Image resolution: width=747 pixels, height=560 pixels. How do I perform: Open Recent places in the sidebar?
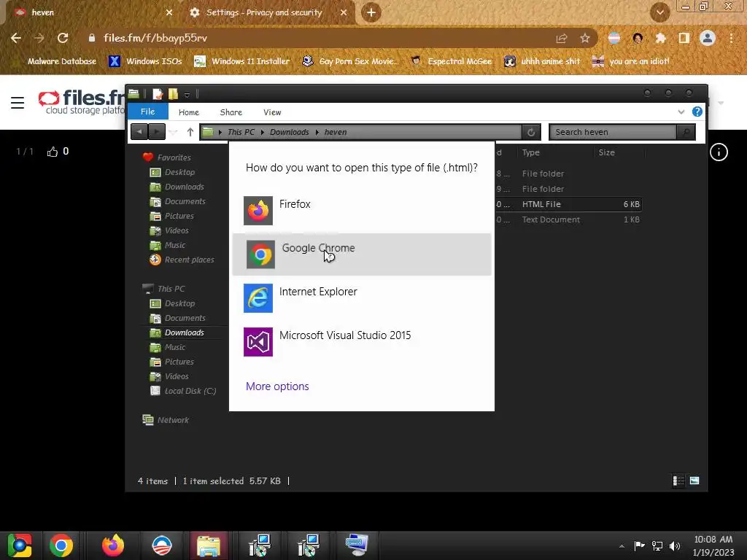189,260
